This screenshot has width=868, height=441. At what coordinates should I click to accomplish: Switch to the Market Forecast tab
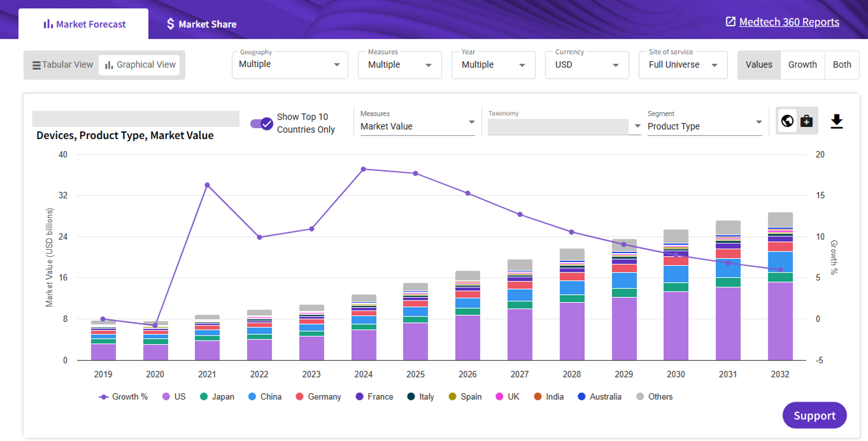pos(84,24)
